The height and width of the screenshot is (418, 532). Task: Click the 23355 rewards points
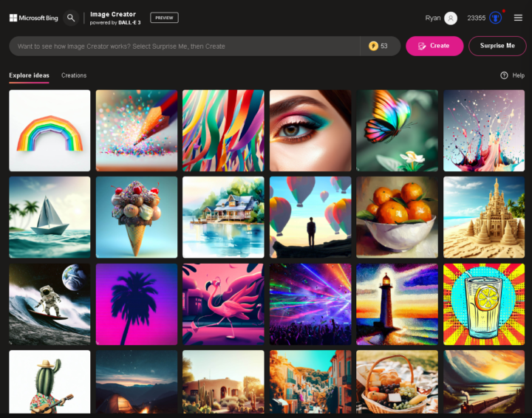click(x=476, y=18)
